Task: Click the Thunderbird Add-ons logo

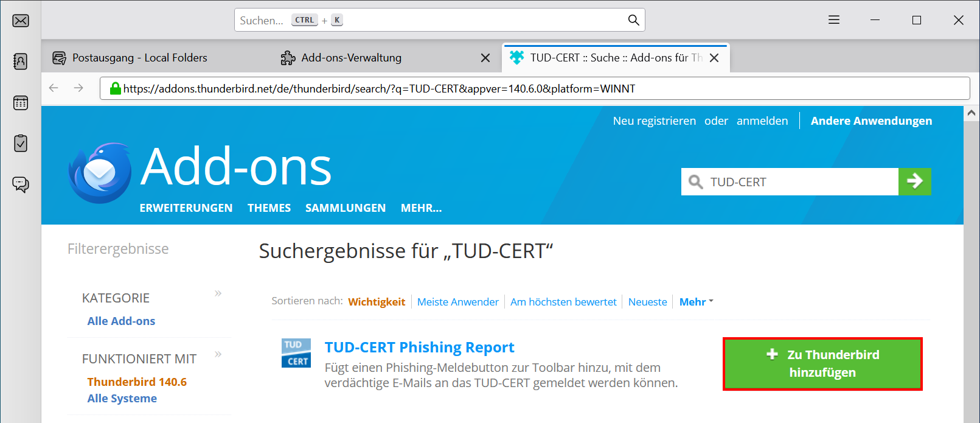Action: click(100, 173)
